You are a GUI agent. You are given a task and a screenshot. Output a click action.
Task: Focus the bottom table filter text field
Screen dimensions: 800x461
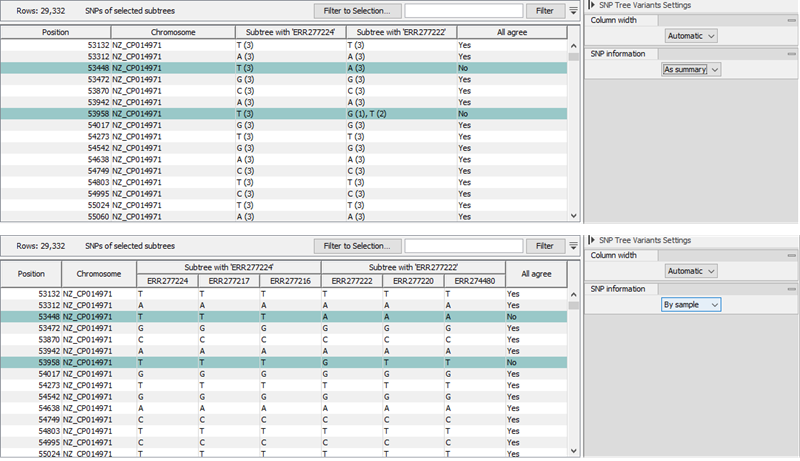pos(464,246)
